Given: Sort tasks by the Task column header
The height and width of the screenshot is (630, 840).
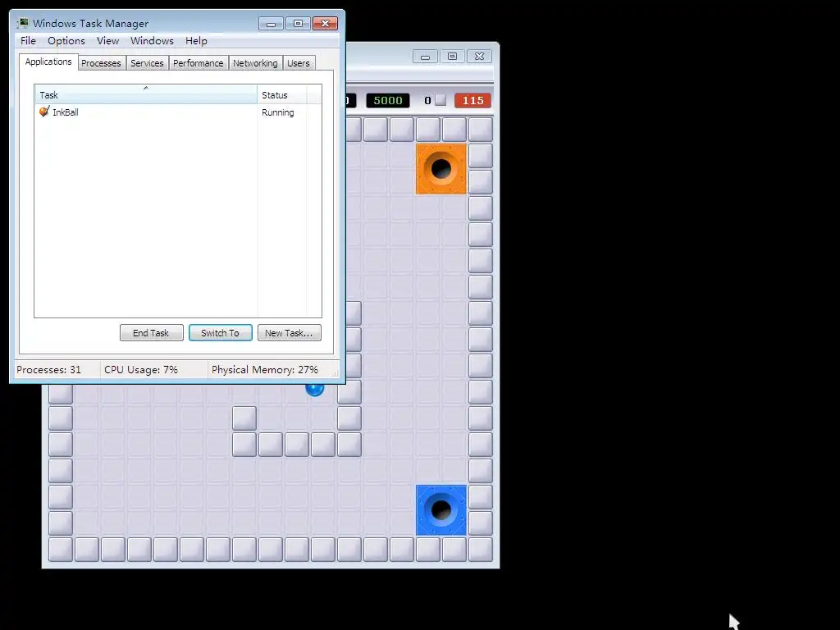Looking at the screenshot, I should click(x=146, y=95).
